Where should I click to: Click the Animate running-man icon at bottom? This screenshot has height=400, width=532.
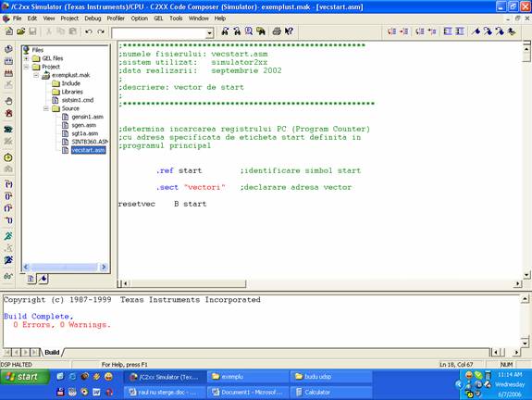[8, 260]
